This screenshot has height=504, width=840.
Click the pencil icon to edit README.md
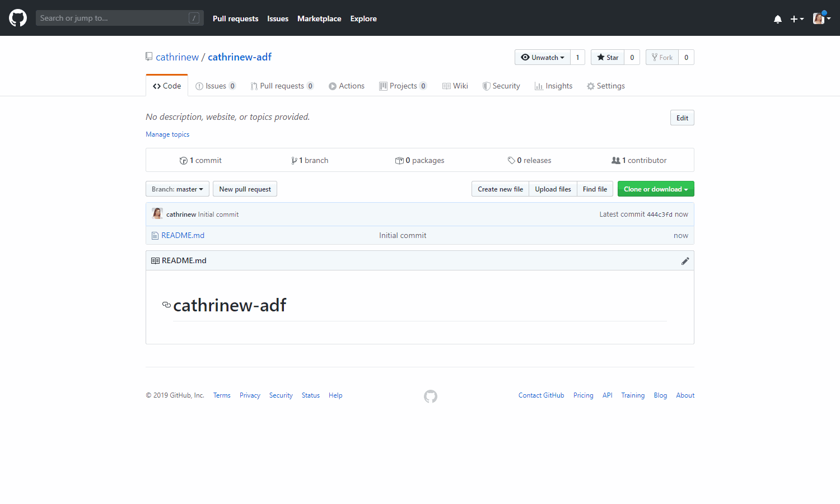point(685,261)
